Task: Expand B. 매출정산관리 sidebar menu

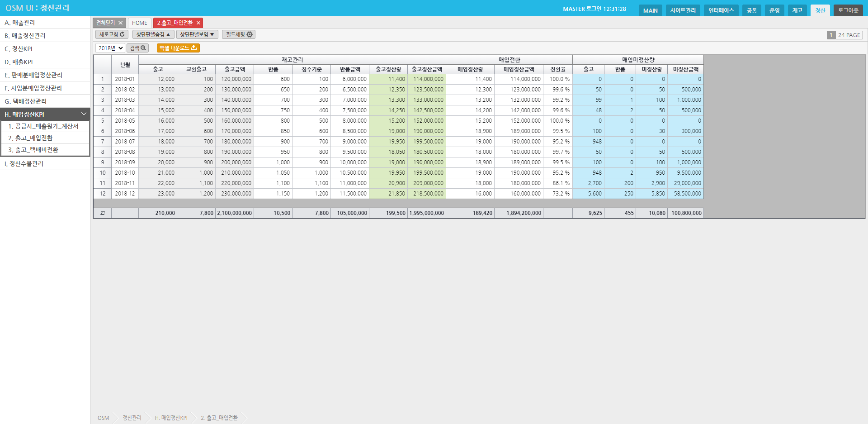Action: point(45,36)
